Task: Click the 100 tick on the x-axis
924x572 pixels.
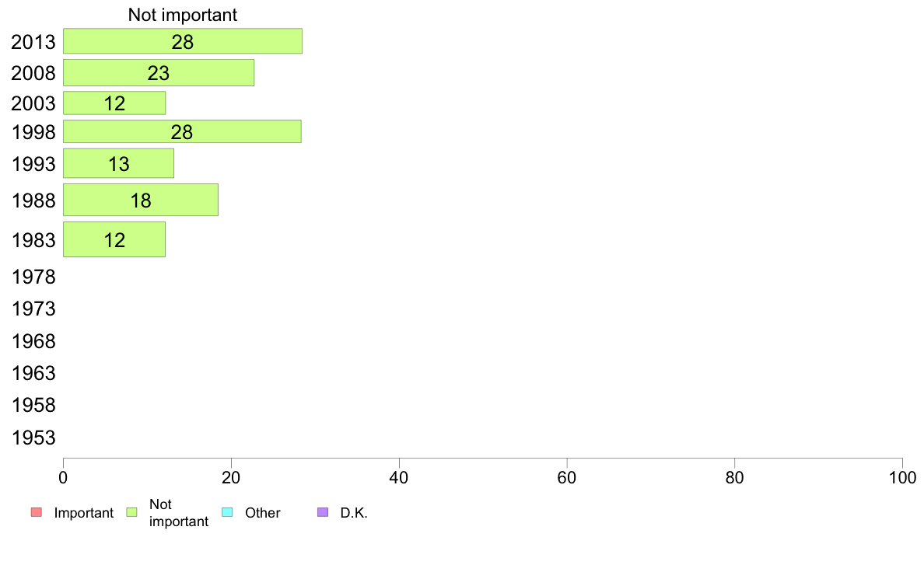Action: [902, 477]
